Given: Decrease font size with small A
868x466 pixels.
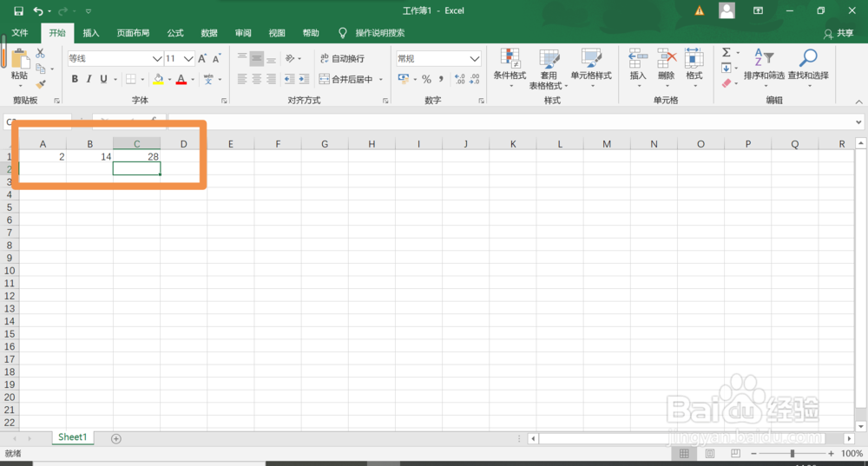Looking at the screenshot, I should point(216,59).
